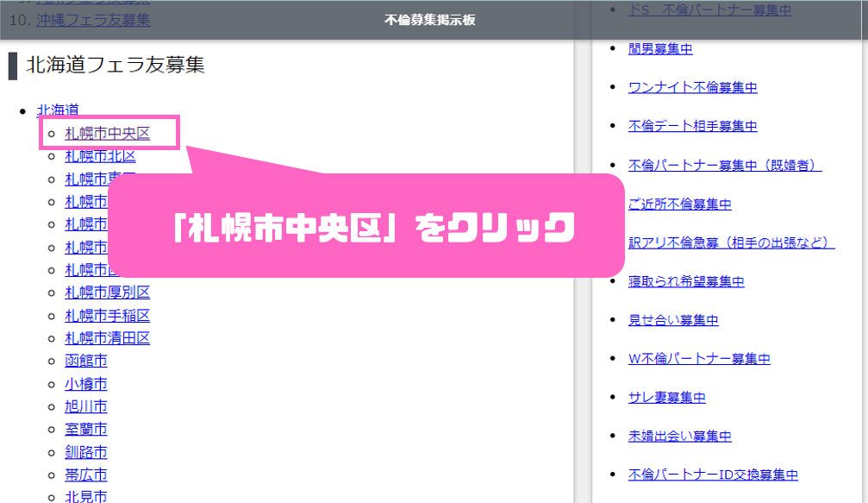Open the 北海道 top-level link
Screen dimensions: 868x503
tap(58, 110)
